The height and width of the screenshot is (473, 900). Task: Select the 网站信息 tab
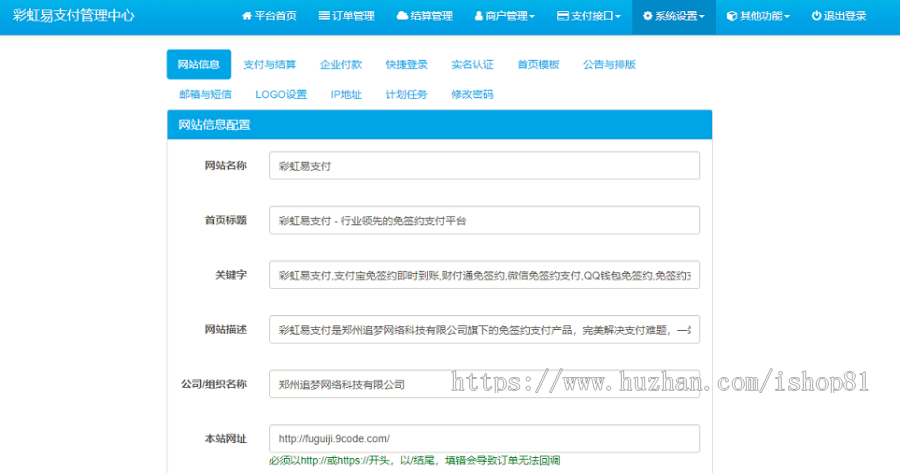point(199,64)
